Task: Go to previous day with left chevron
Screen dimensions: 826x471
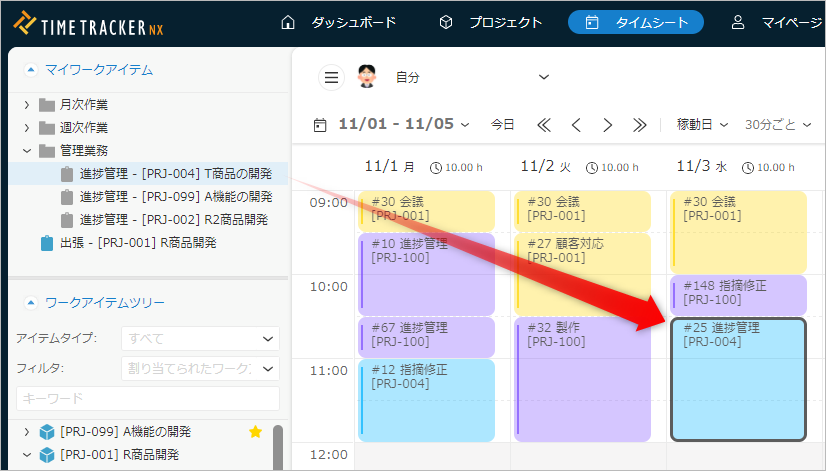Action: pyautogui.click(x=576, y=125)
